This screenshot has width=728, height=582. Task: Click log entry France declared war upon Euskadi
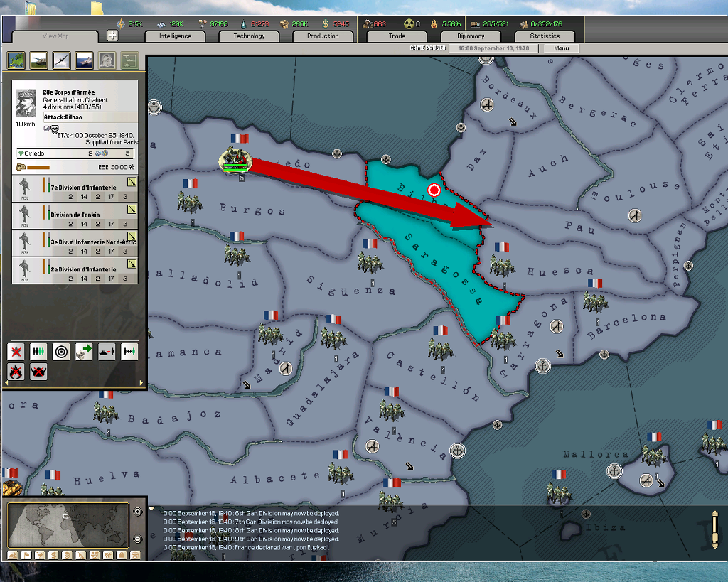tap(247, 548)
